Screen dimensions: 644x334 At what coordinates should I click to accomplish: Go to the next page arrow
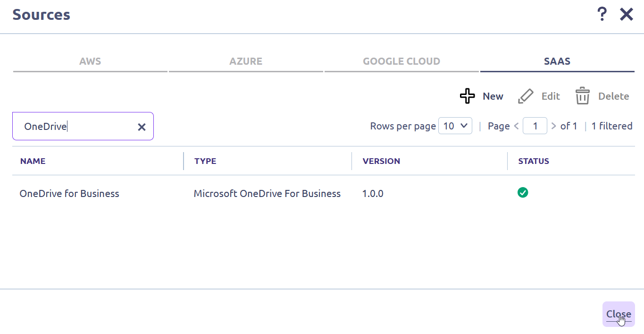point(553,126)
